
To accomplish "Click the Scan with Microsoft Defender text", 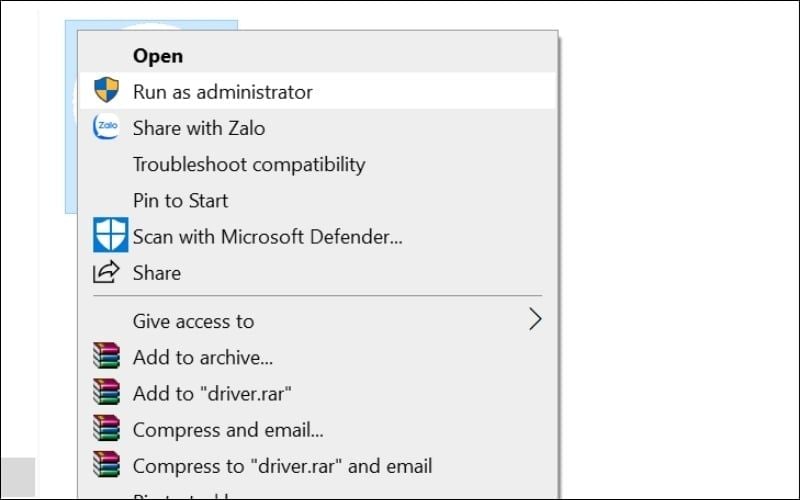I will pos(268,237).
